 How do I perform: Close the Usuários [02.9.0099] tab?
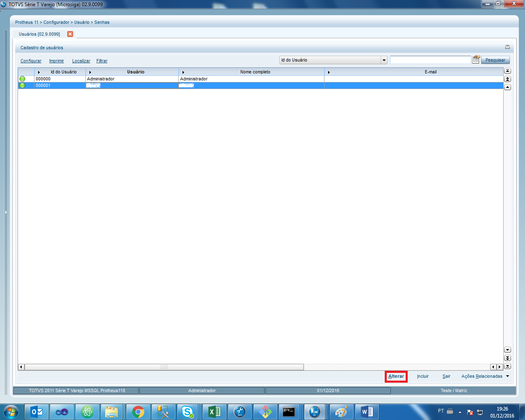70,34
